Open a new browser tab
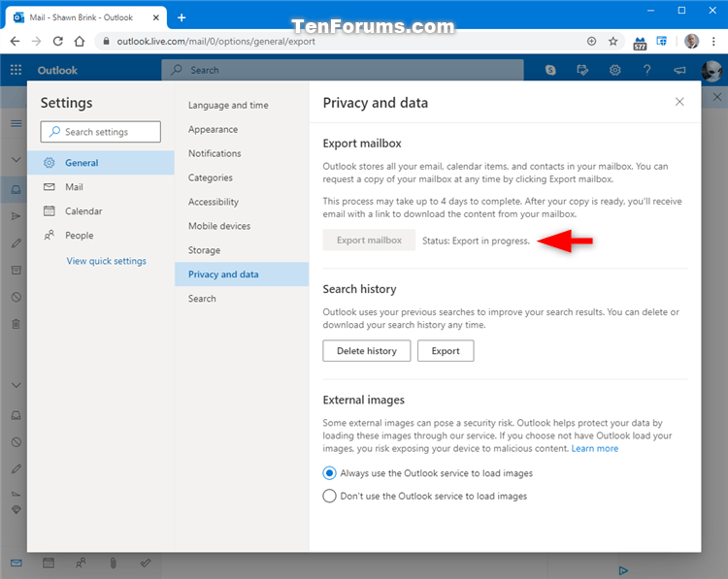Image resolution: width=728 pixels, height=579 pixels. pyautogui.click(x=182, y=17)
